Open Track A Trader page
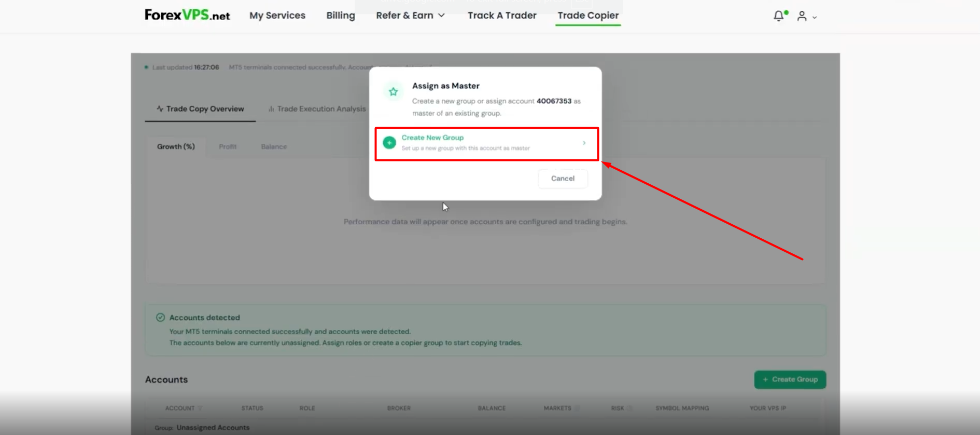980x435 pixels. click(502, 16)
